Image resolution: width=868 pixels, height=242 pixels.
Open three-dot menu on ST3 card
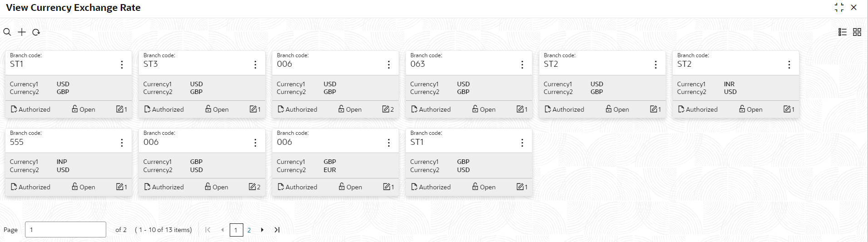pyautogui.click(x=255, y=65)
